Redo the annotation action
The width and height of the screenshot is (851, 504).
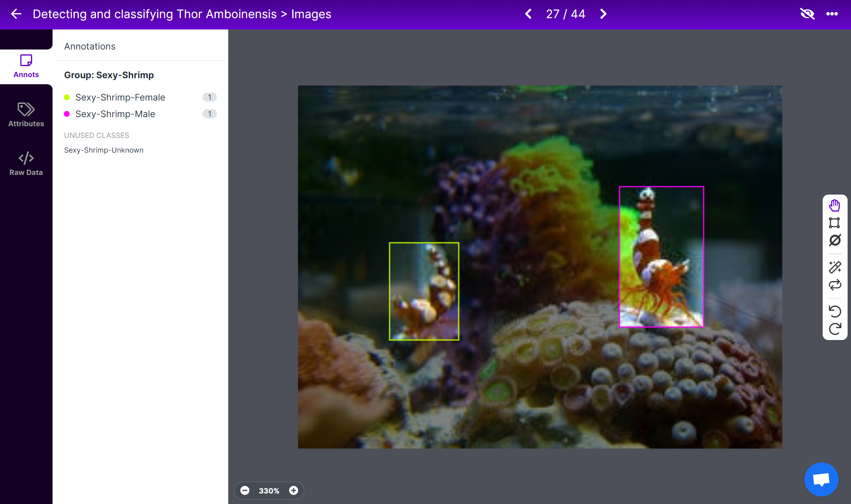[834, 329]
